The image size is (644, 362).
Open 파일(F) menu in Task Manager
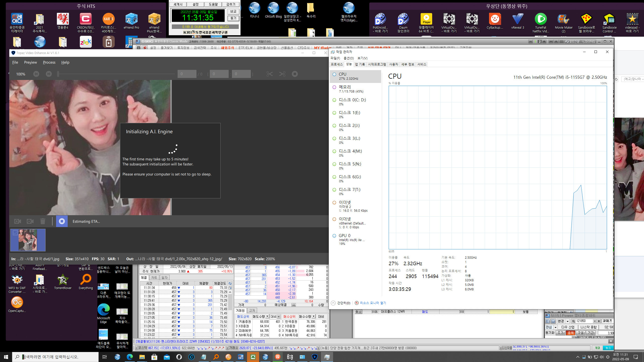coord(335,58)
